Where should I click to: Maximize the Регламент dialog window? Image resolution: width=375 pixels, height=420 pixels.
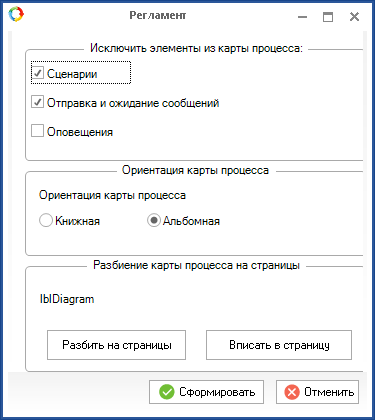coord(328,17)
